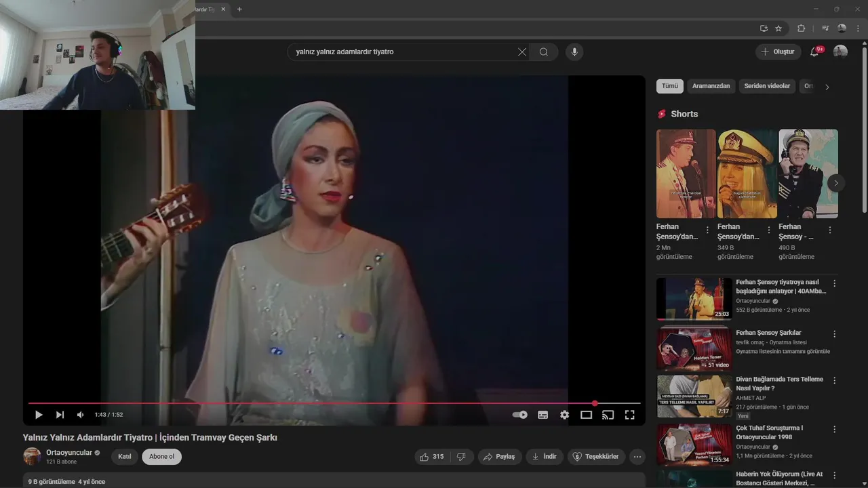Start voice search with microphone icon

(574, 52)
